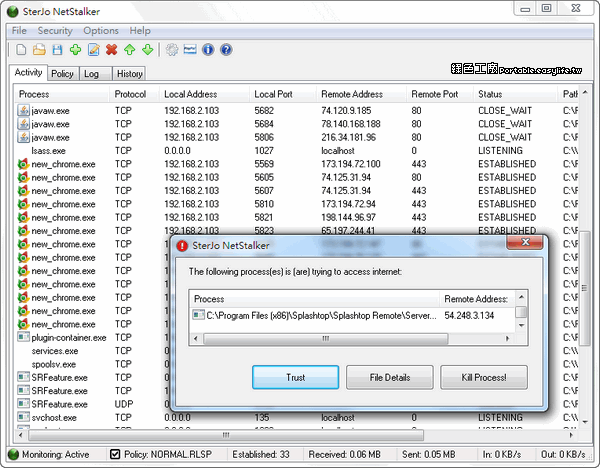
Task: Click the Splashtop process icon in the dialog
Action: [198, 315]
